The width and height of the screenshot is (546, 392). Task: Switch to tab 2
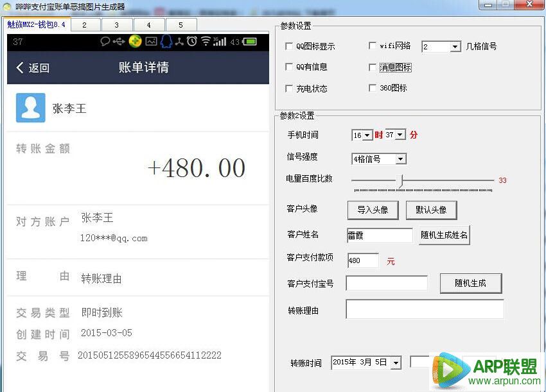click(x=85, y=25)
